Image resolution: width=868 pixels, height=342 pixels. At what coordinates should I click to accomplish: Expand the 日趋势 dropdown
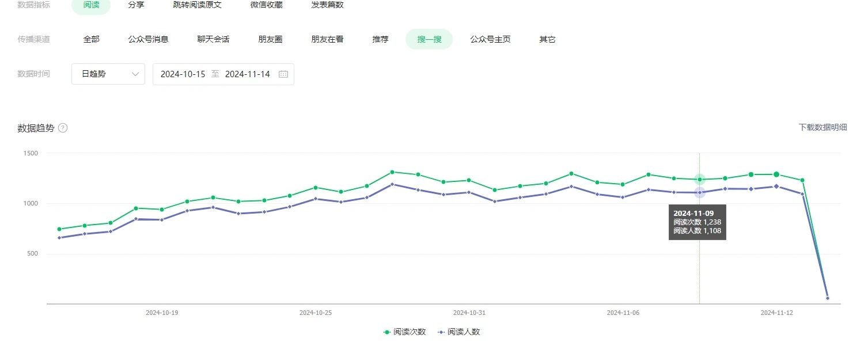click(x=108, y=74)
